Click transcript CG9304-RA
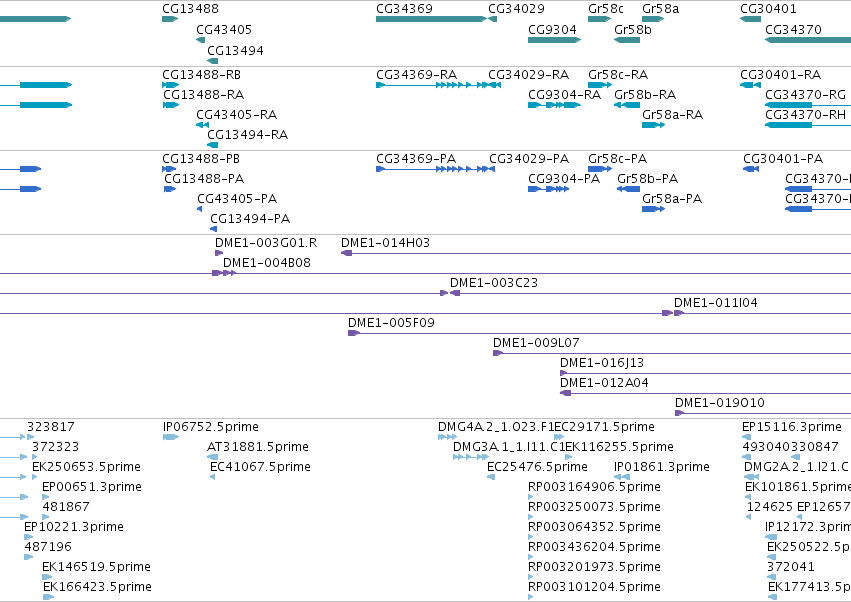 pyautogui.click(x=564, y=94)
